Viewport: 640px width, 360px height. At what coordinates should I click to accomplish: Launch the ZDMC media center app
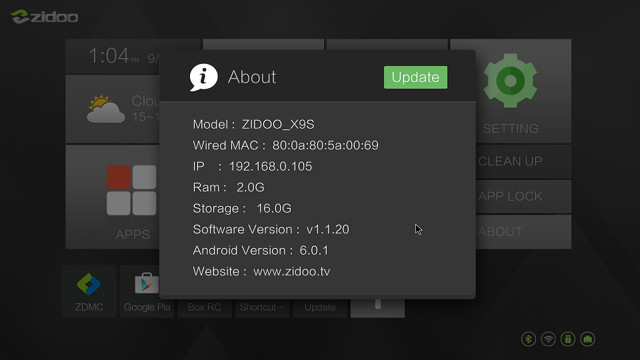coord(89,291)
